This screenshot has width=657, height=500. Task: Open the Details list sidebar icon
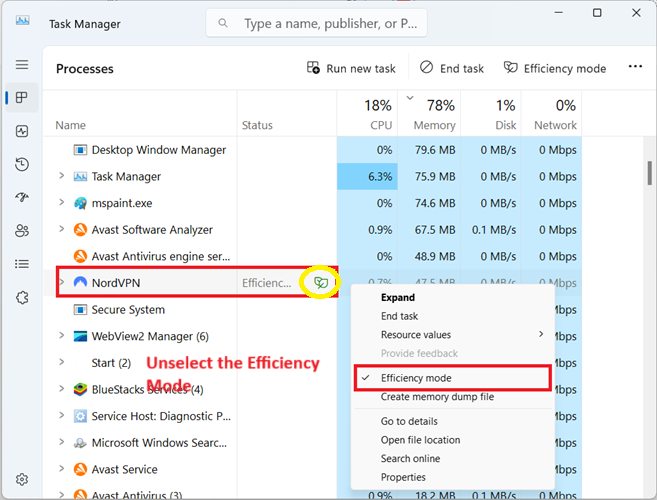click(x=22, y=264)
